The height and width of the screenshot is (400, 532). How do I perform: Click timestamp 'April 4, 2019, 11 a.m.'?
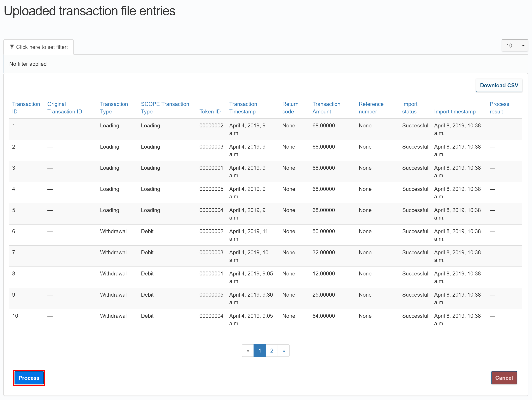pos(249,235)
